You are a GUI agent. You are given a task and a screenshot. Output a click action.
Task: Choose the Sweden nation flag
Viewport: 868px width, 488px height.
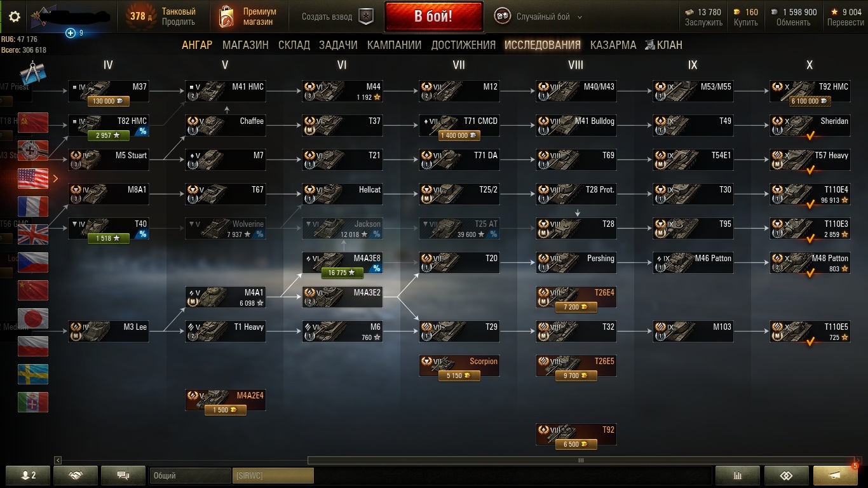[33, 374]
